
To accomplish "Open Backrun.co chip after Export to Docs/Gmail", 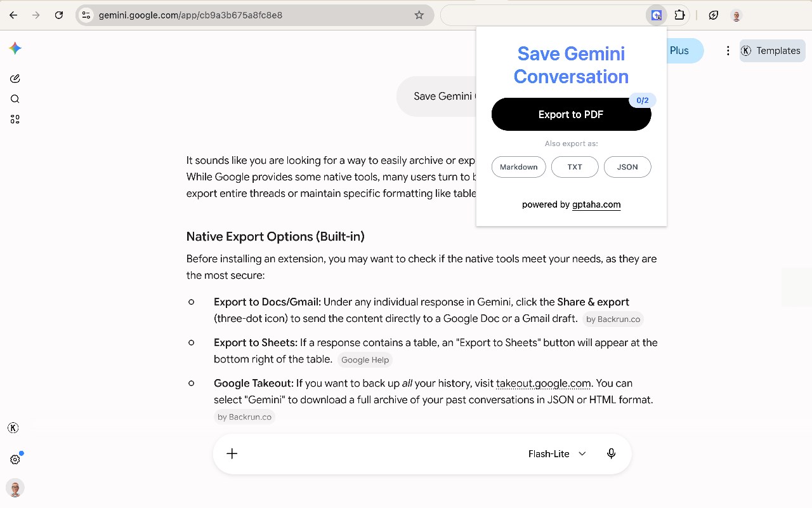I will pyautogui.click(x=613, y=319).
